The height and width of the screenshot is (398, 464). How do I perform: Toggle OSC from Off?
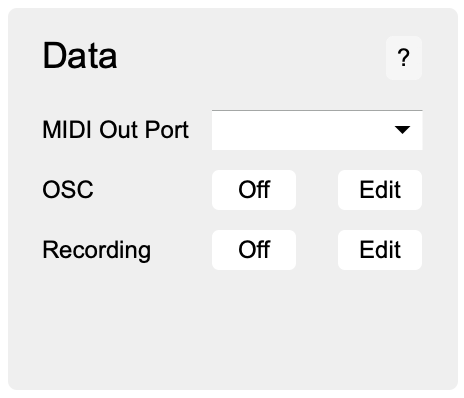coord(254,190)
